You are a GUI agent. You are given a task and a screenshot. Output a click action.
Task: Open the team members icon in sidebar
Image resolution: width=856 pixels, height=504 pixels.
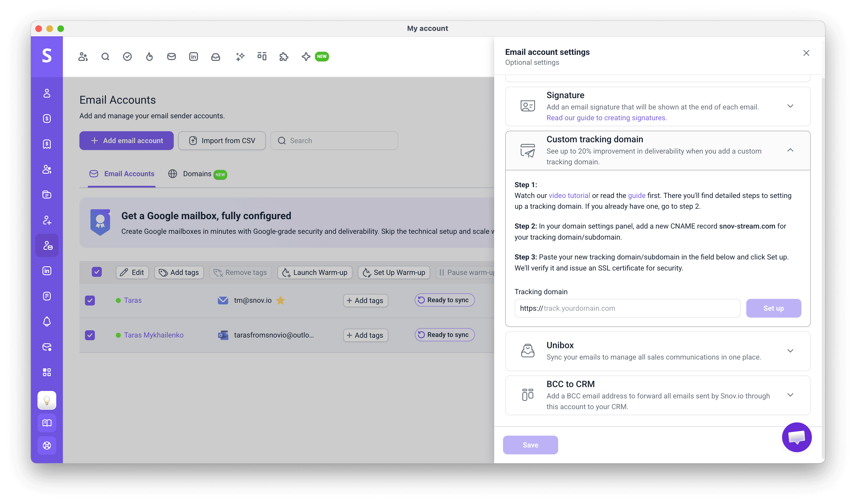(x=47, y=169)
